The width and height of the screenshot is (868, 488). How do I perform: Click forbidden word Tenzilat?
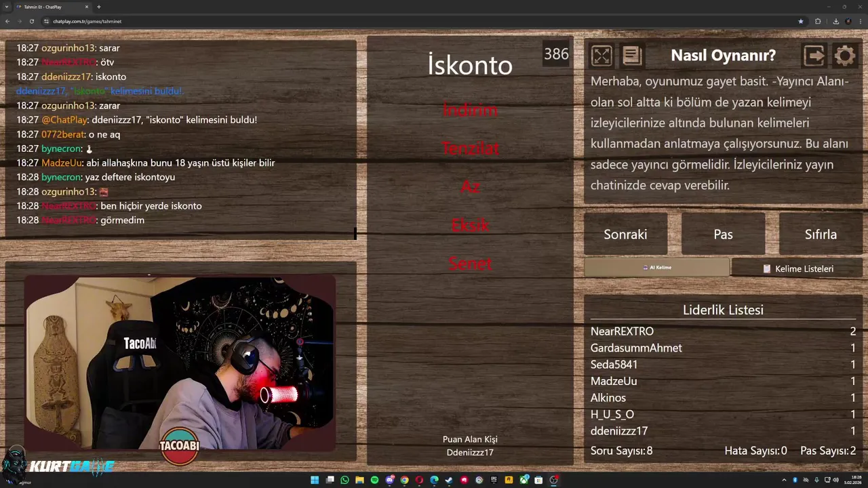tap(470, 148)
